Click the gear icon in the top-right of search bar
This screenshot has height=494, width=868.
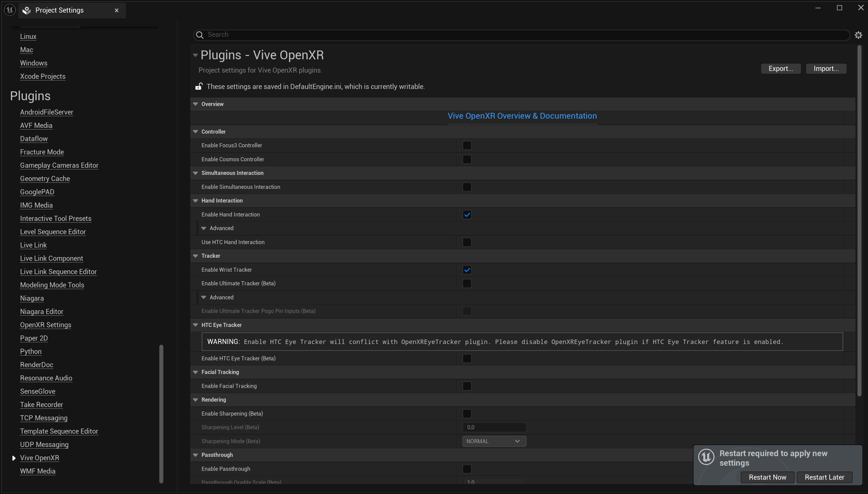point(858,34)
